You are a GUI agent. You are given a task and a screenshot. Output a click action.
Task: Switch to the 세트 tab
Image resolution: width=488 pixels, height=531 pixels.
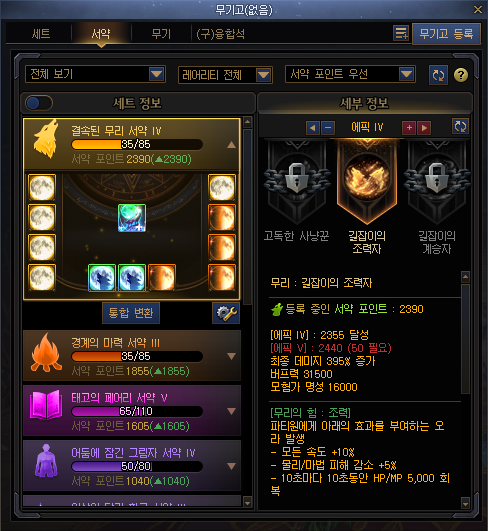click(x=41, y=34)
